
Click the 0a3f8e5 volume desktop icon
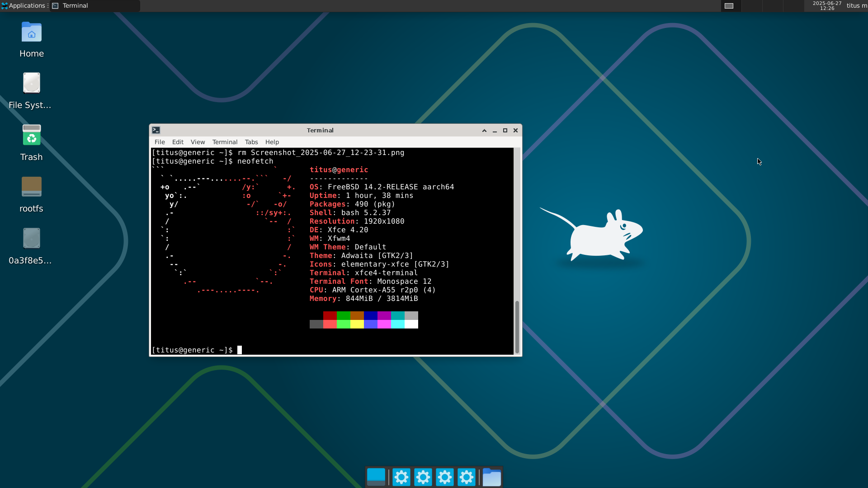coord(32,238)
